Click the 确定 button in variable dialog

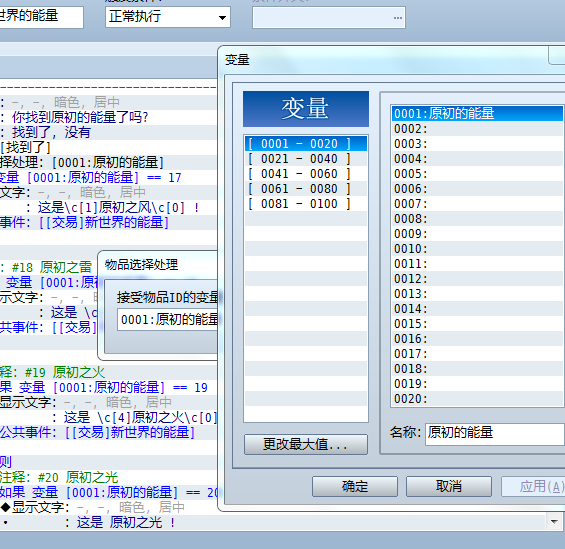pyautogui.click(x=355, y=486)
